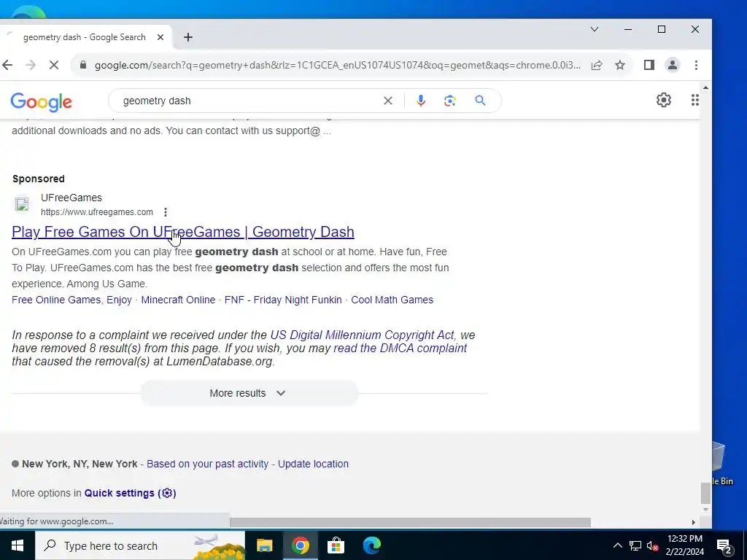Viewport: 747px width, 560px height.
Task: Open a new tab with plus button
Action: (x=188, y=37)
